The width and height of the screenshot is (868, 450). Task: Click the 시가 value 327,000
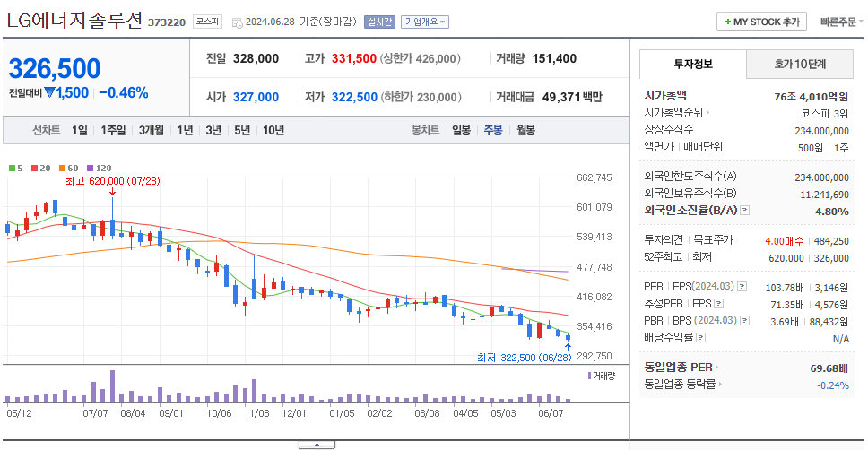point(256,98)
